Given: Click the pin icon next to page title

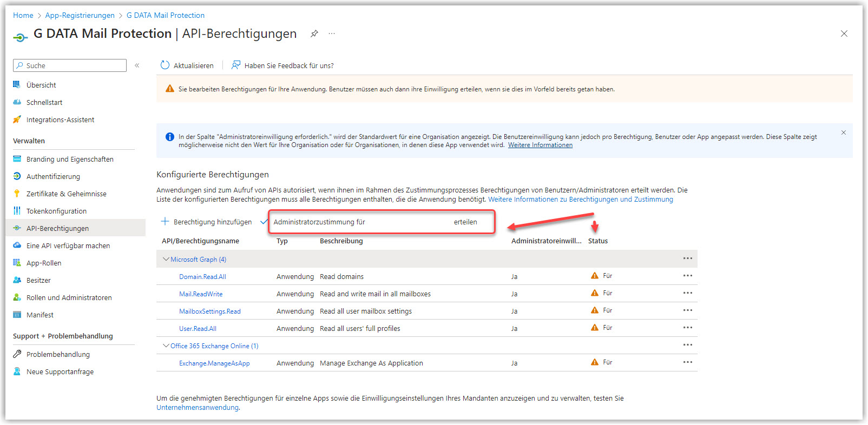Looking at the screenshot, I should pos(314,34).
